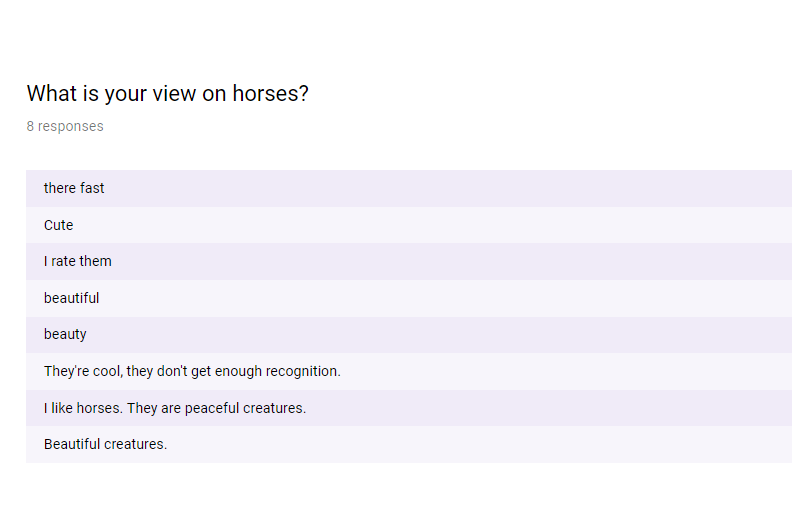Screen dimensions: 808x508
Task: Click the "What is your view on horses?" heading
Action: point(167,94)
